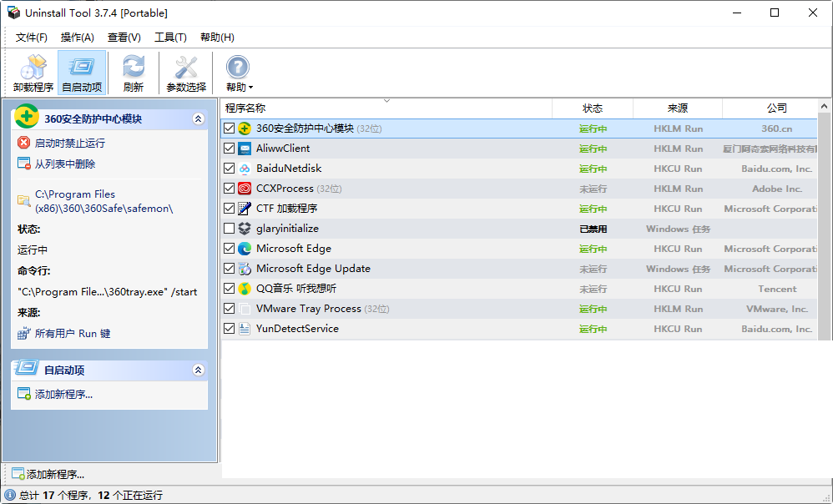
Task: Enable the glaryinitialize startup checkbox
Action: click(x=229, y=229)
